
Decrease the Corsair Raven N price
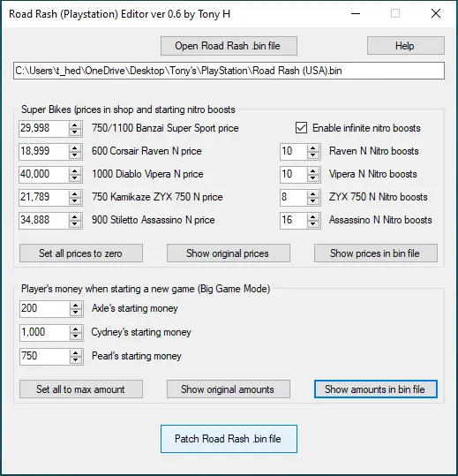coord(75,155)
